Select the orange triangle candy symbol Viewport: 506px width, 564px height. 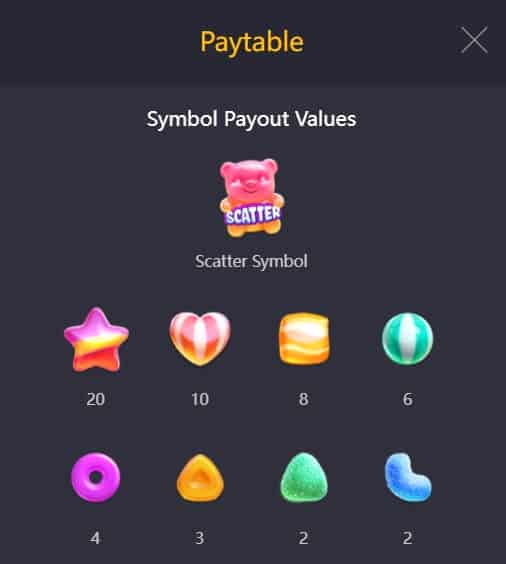click(200, 478)
